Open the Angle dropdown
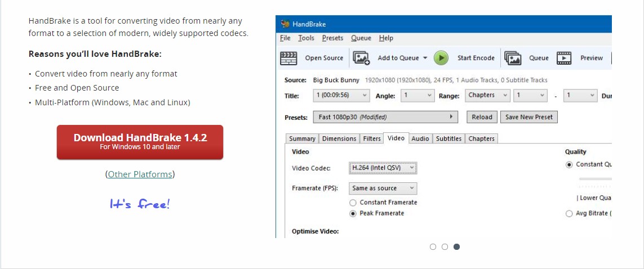The height and width of the screenshot is (269, 644). pos(418,96)
